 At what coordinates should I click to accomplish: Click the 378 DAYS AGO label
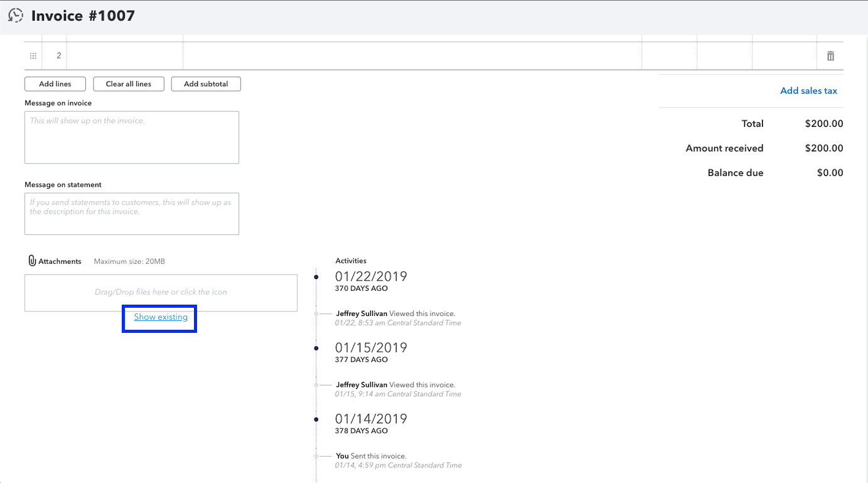tap(362, 431)
